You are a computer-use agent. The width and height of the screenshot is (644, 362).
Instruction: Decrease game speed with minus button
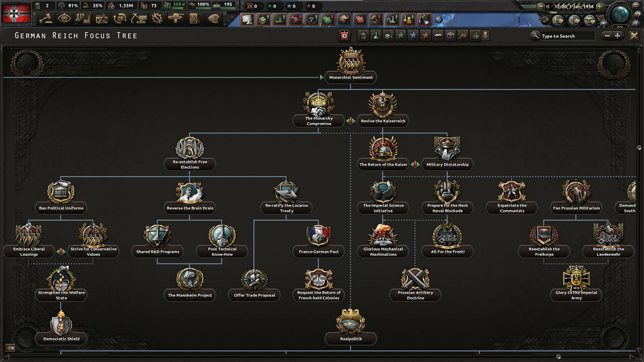click(x=540, y=6)
